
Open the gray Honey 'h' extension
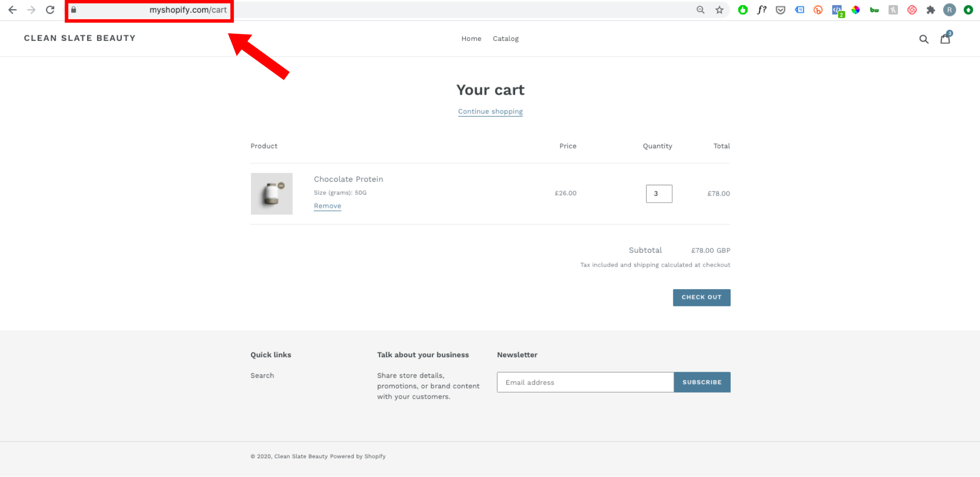pyautogui.click(x=893, y=10)
